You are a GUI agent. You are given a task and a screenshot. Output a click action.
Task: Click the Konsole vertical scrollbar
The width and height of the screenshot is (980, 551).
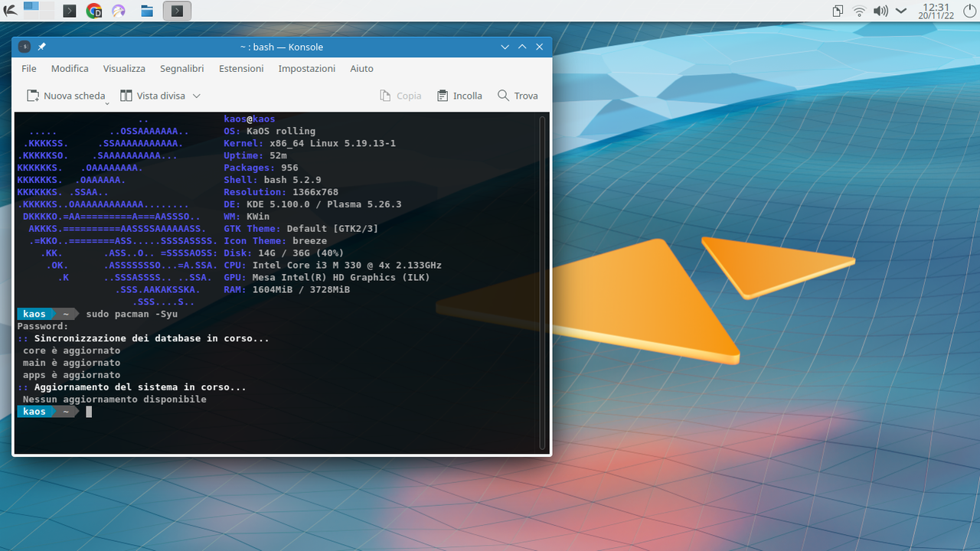pyautogui.click(x=543, y=282)
